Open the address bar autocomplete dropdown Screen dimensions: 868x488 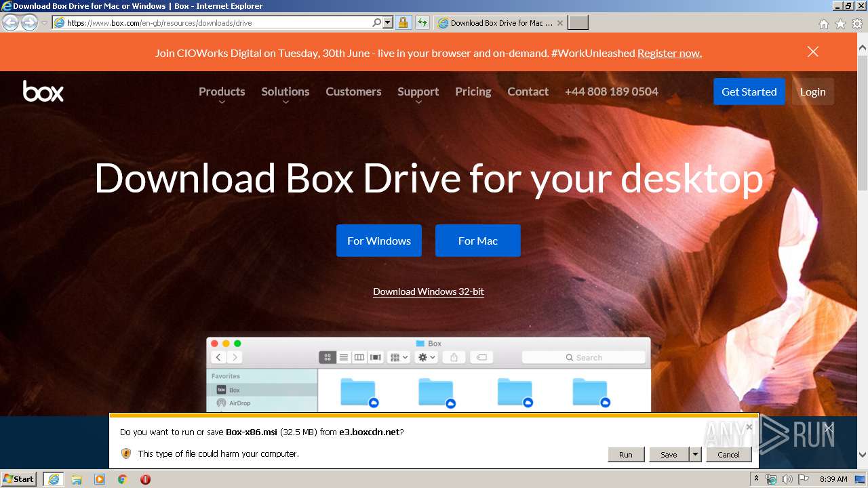click(x=388, y=22)
